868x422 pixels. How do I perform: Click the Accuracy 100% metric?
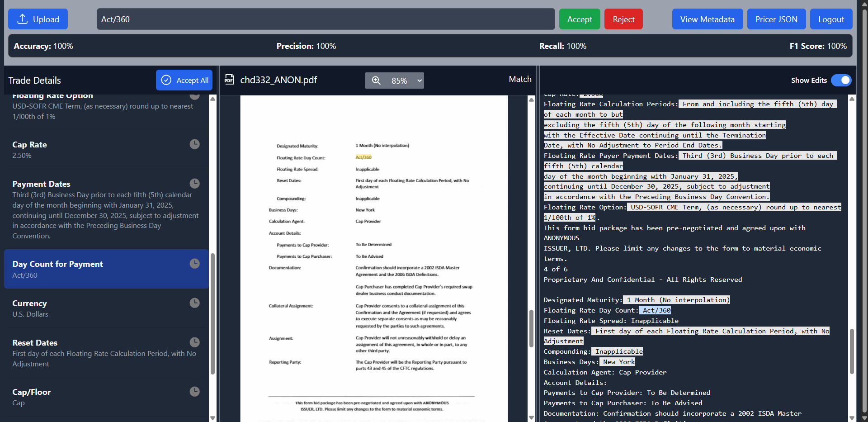tap(43, 46)
